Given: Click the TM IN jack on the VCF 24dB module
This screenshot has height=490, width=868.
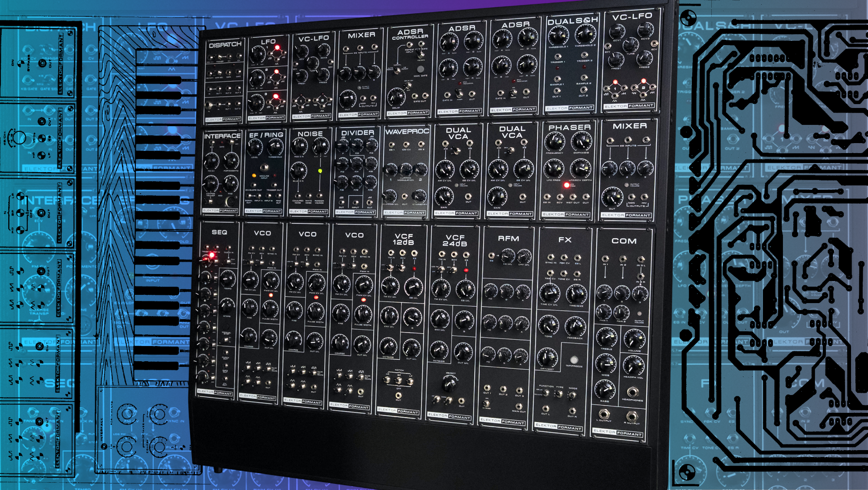Looking at the screenshot, I should pos(442,254).
